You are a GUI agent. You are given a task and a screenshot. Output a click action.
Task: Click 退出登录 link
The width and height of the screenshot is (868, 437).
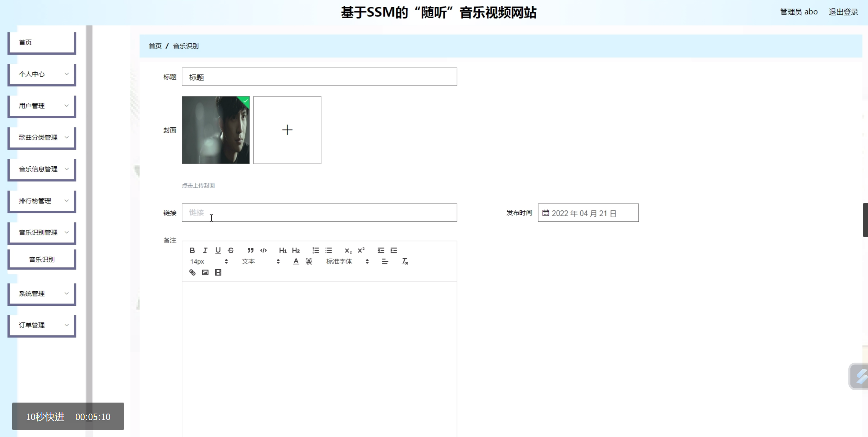tap(843, 12)
